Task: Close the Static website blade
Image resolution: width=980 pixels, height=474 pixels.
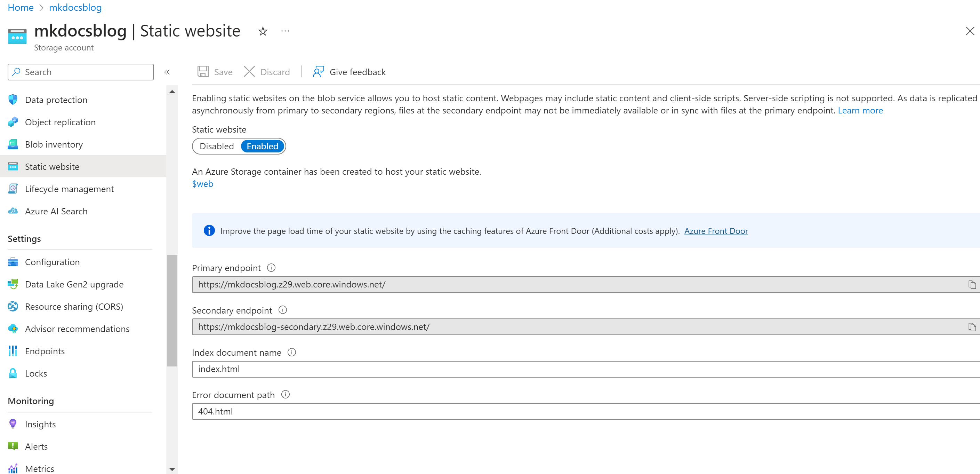Action: pos(970,31)
